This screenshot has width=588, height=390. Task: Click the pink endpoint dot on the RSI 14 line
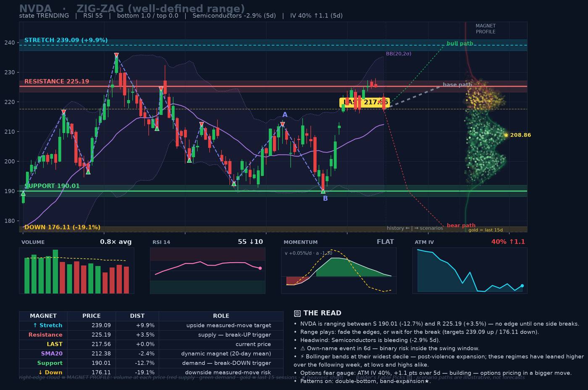click(x=260, y=268)
